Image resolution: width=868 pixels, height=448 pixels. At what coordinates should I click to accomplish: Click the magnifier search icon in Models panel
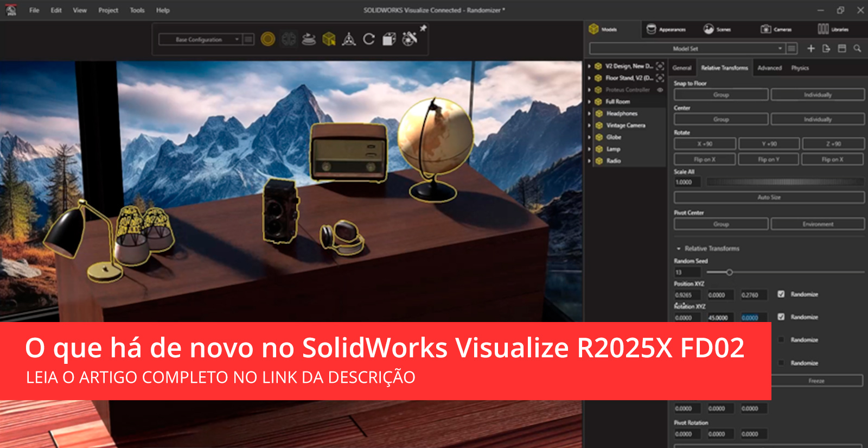857,48
